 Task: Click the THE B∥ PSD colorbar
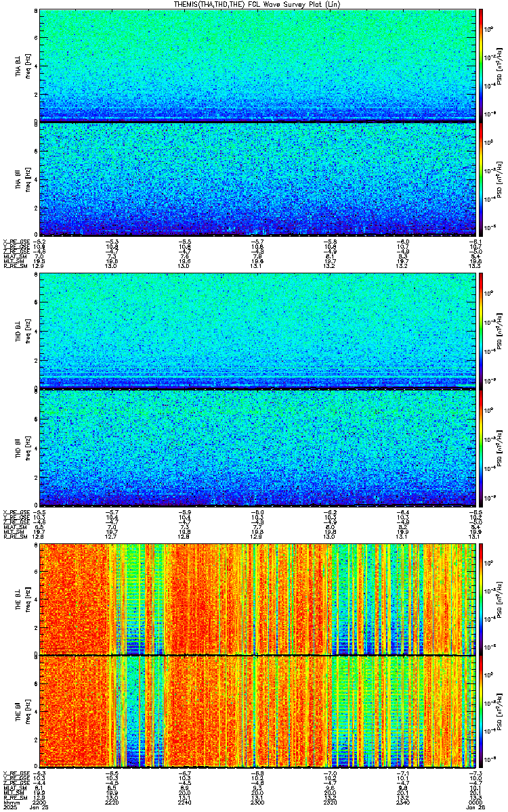pyautogui.click(x=481, y=711)
